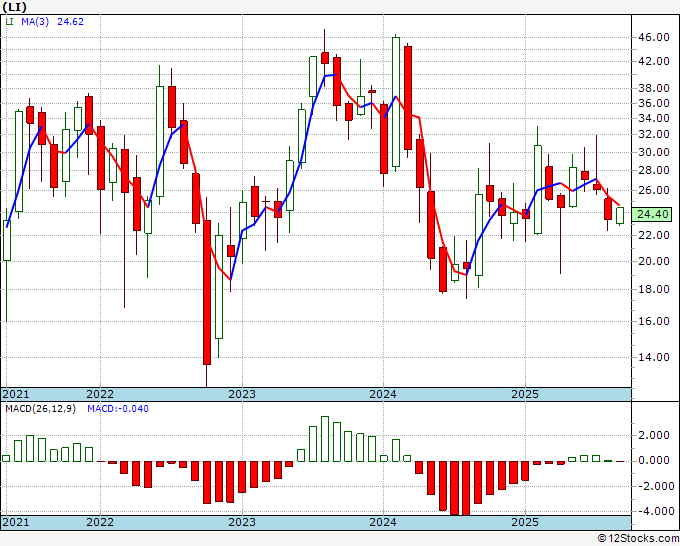Click the 20.00 price axis label

click(x=653, y=261)
